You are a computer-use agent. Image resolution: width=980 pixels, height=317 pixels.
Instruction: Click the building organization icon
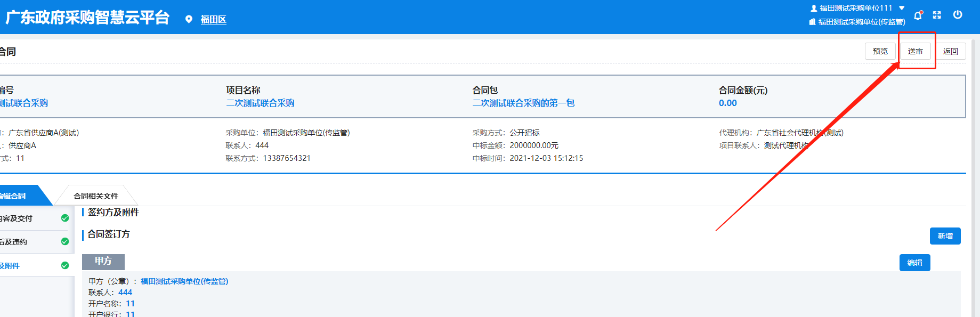pyautogui.click(x=813, y=22)
